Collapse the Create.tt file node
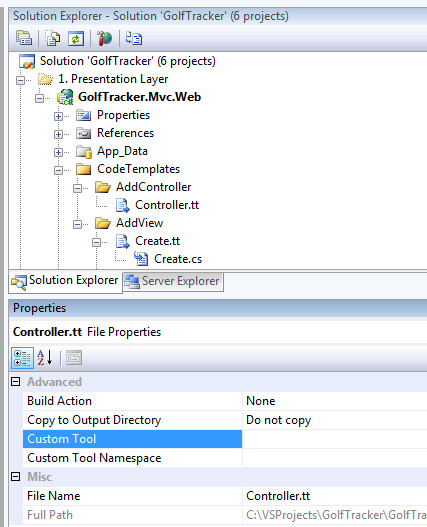Screen dimensions: 427x527 coord(96,242)
